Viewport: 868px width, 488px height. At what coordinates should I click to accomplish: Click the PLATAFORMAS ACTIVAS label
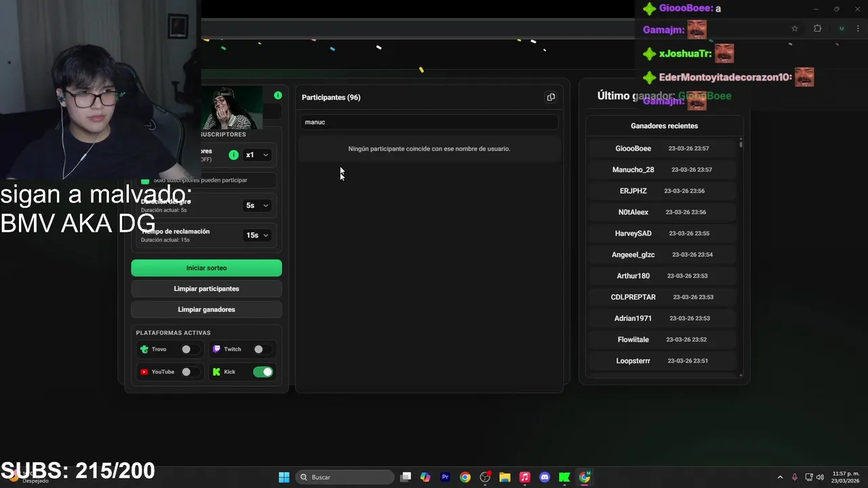(x=173, y=333)
